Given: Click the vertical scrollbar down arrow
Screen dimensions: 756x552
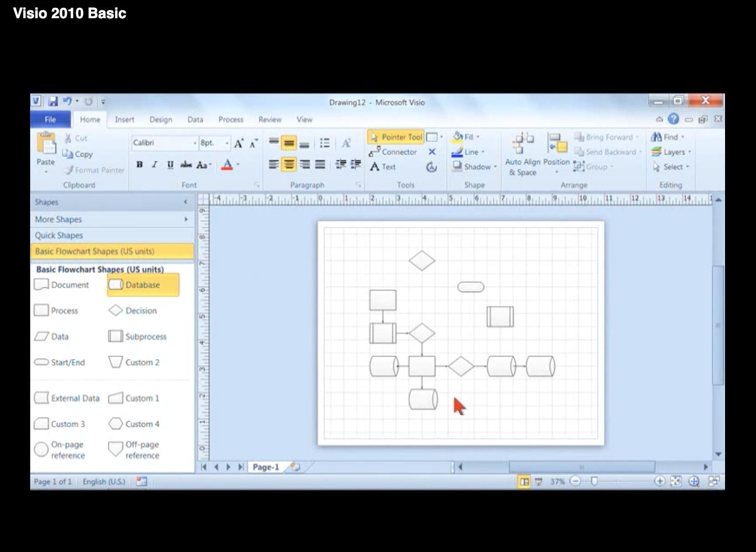Looking at the screenshot, I should pos(718,454).
